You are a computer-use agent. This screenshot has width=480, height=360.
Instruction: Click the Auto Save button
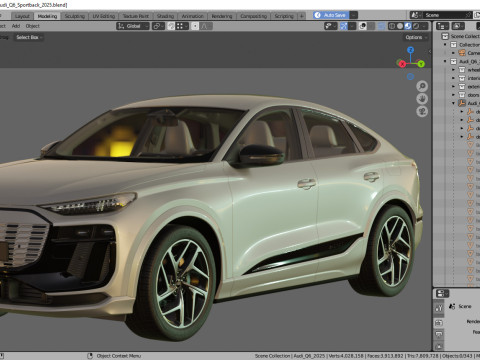[331, 15]
